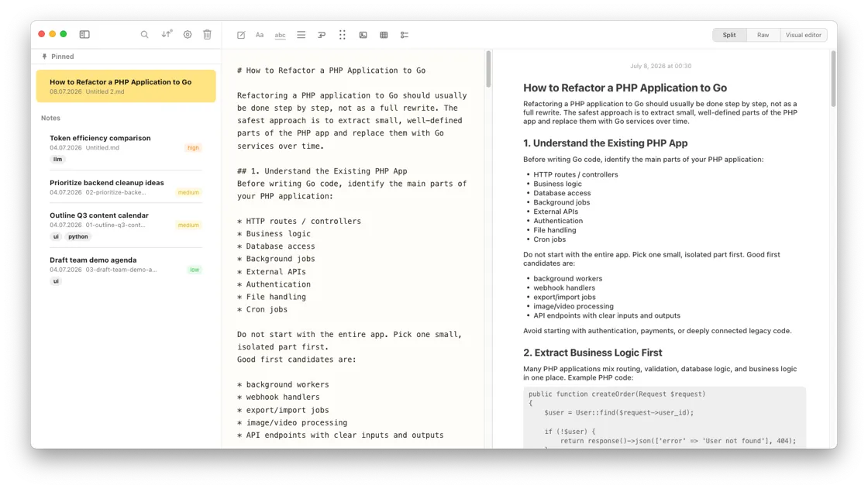The height and width of the screenshot is (489, 868).
Task: Click '* Cron jobs' line in the editor
Action: tap(262, 309)
